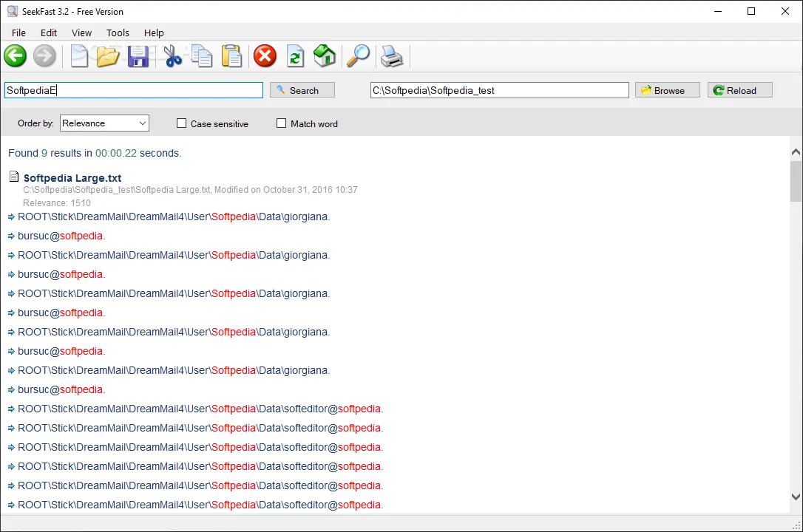Click the folder path field C:\Softpedia\Softpedia_test
The width and height of the screenshot is (803, 532).
[499, 90]
